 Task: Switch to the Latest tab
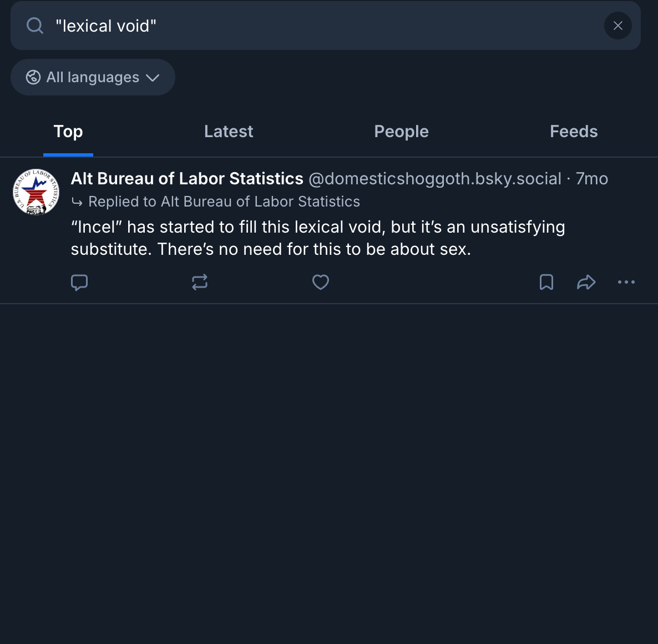tap(229, 132)
